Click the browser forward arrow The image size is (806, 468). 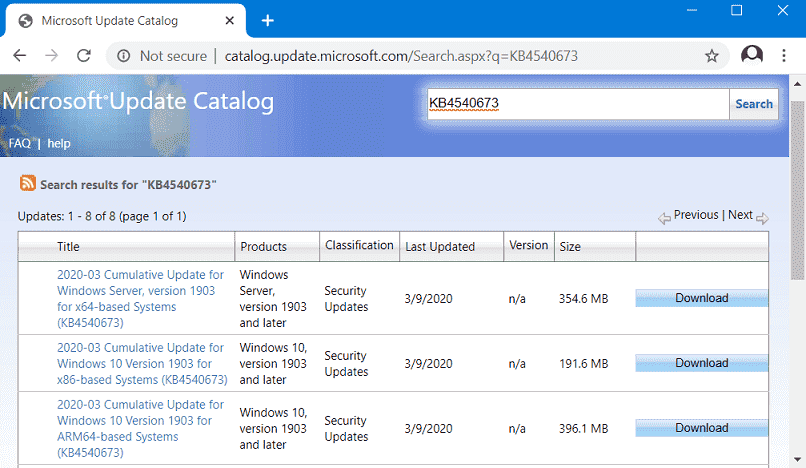[x=51, y=56]
